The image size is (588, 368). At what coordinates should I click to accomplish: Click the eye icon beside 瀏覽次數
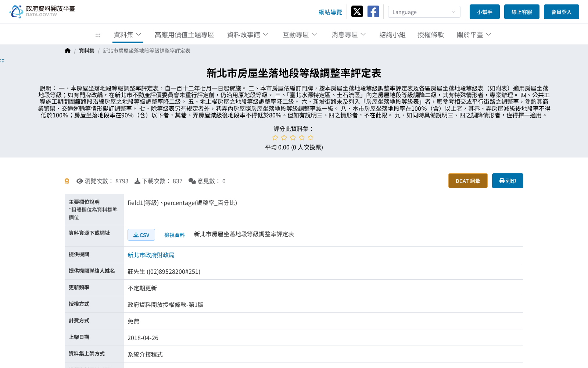(80, 181)
